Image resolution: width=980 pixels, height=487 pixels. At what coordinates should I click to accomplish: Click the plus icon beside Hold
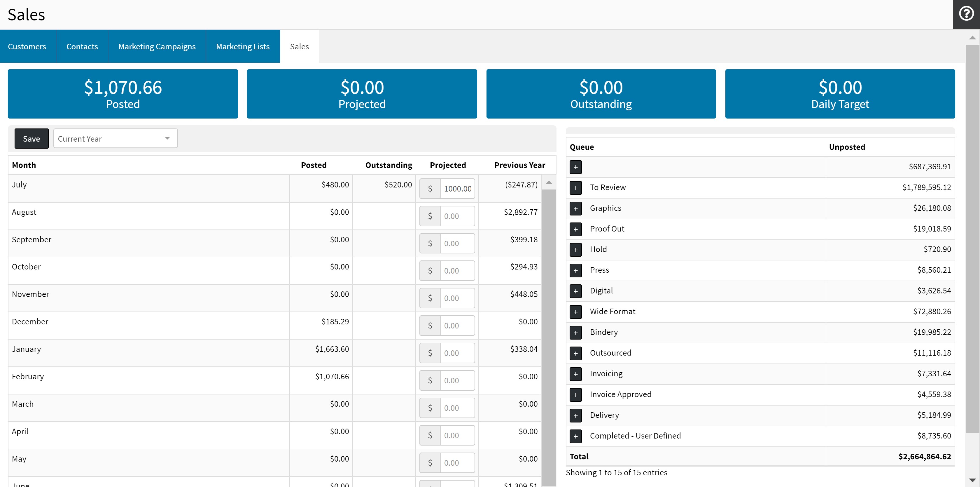pos(575,250)
